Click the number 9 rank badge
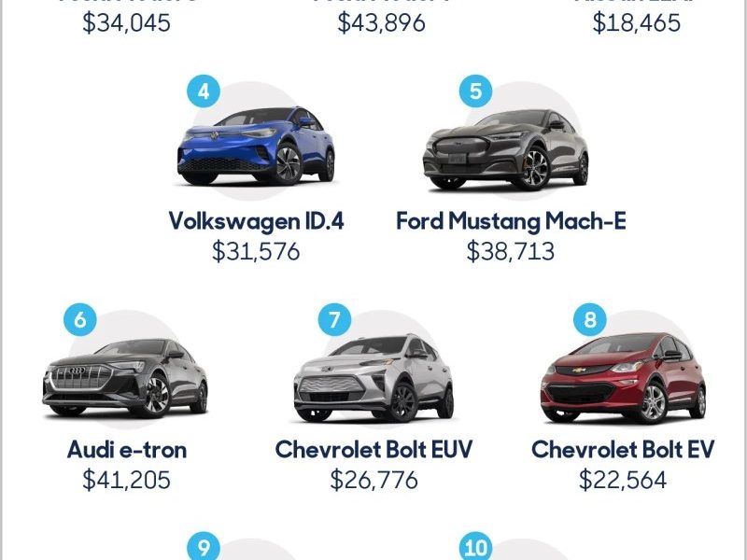The width and height of the screenshot is (747, 560). [204, 547]
